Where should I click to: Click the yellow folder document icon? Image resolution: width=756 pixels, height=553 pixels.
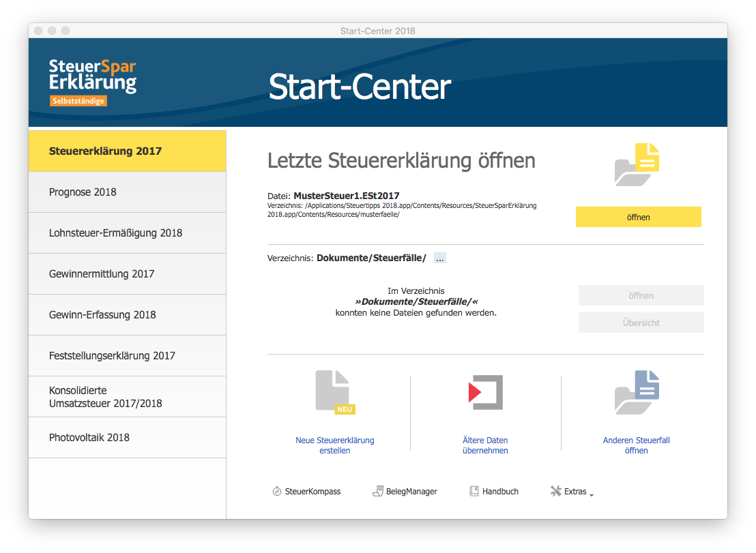click(x=637, y=164)
